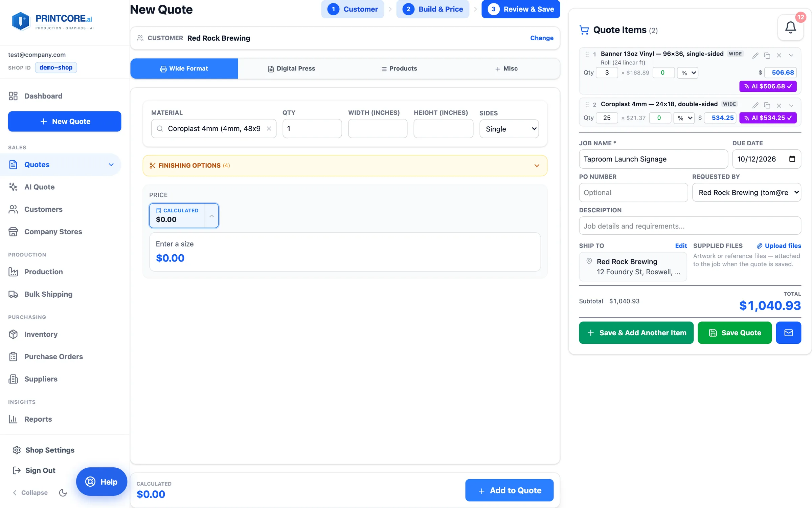Duplicate the Banner 13oz Vinyl quote item
Image resolution: width=812 pixels, height=508 pixels.
coord(767,56)
